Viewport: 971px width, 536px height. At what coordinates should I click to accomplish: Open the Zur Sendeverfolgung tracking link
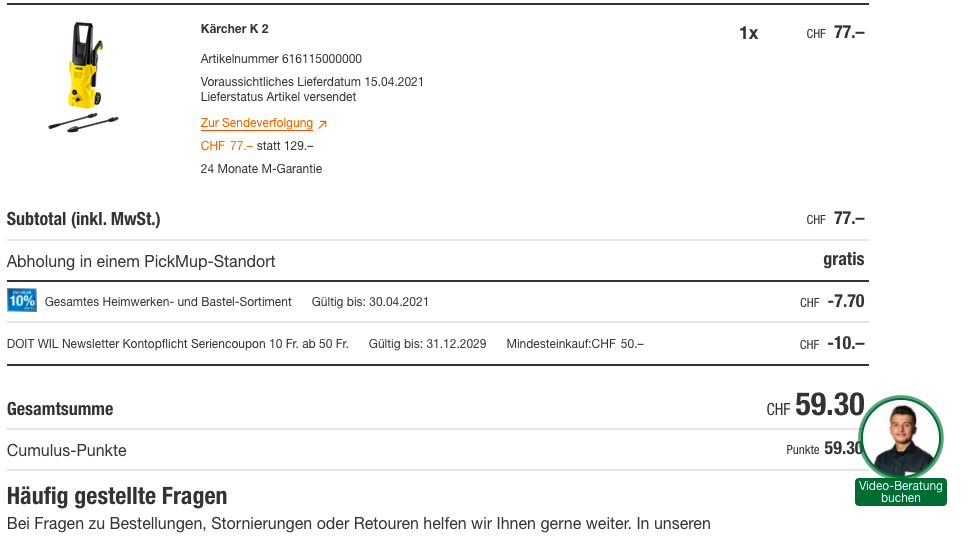click(257, 124)
